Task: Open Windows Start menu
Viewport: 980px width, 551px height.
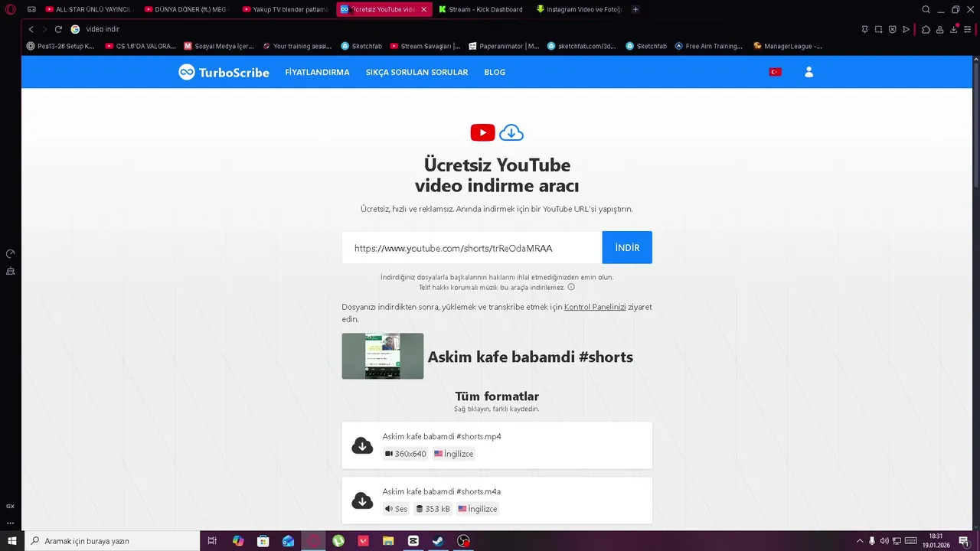Action: click(x=11, y=541)
